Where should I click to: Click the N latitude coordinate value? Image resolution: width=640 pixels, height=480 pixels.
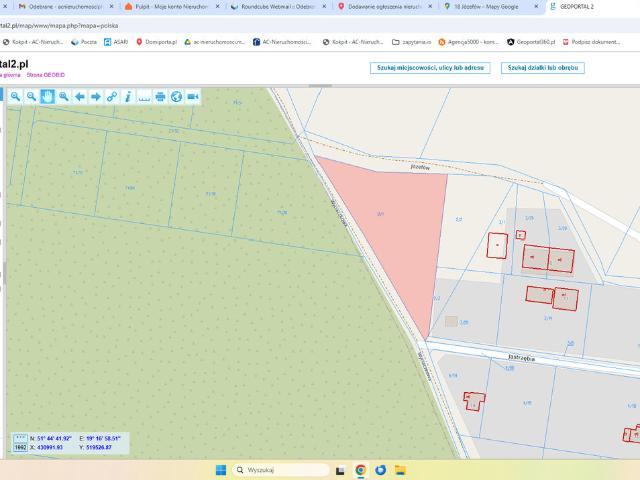point(54,438)
